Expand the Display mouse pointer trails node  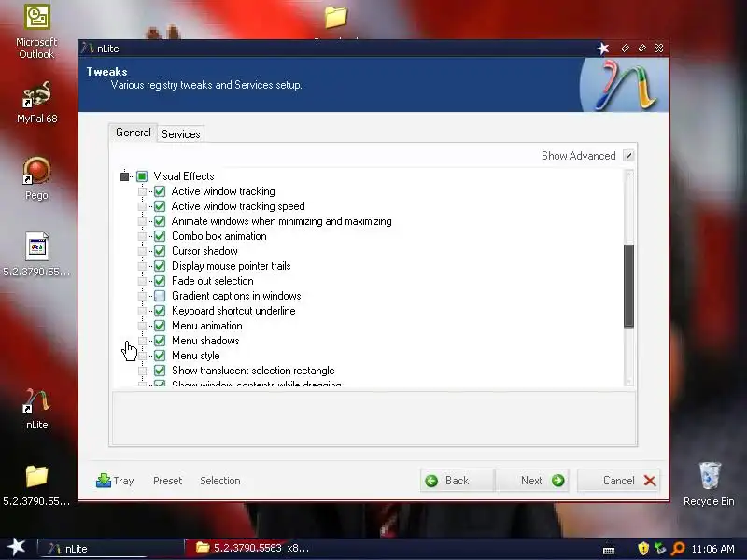point(142,266)
